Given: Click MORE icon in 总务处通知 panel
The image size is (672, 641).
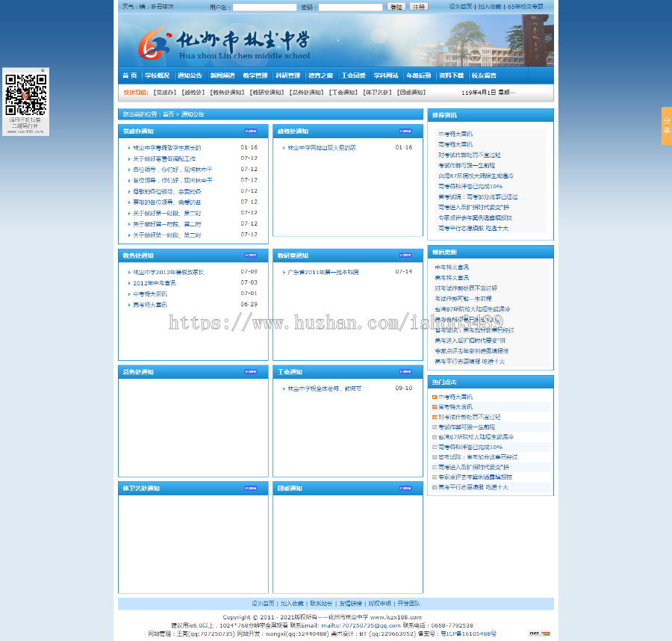Looking at the screenshot, I should (x=251, y=372).
